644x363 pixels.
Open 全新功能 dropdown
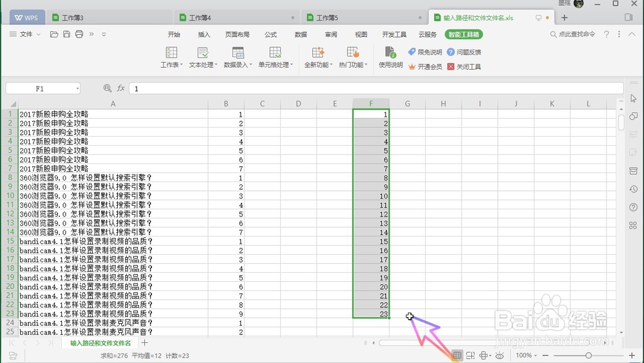click(x=318, y=57)
